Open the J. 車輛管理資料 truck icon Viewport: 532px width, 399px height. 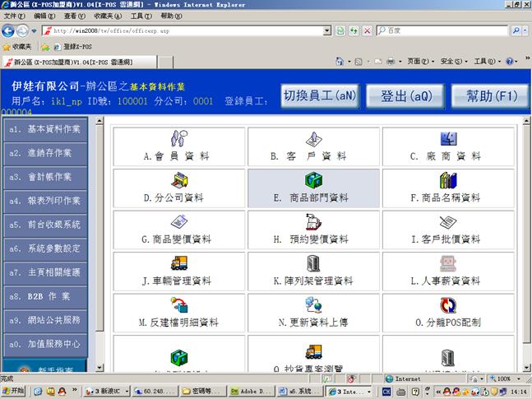coord(178,263)
